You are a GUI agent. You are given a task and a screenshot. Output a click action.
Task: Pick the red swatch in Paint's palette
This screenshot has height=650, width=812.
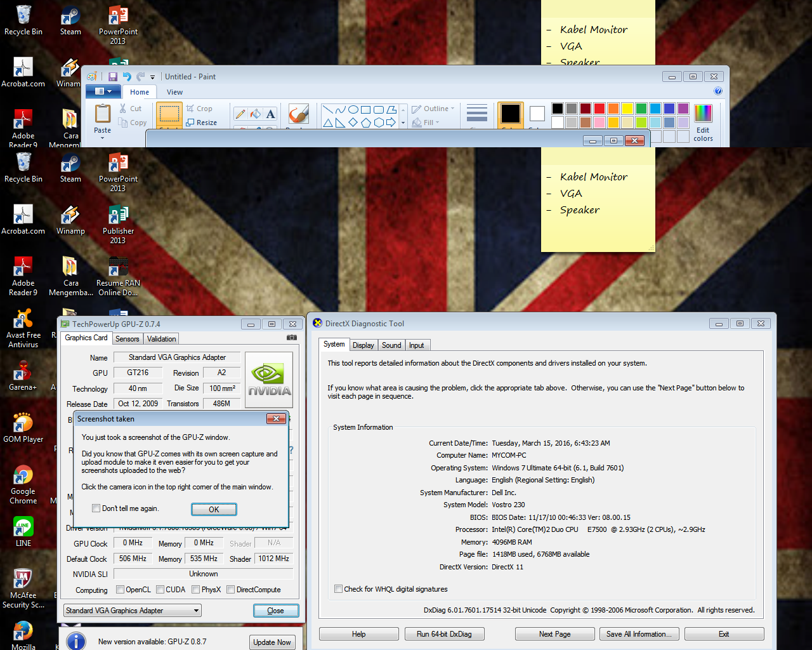[x=599, y=109]
